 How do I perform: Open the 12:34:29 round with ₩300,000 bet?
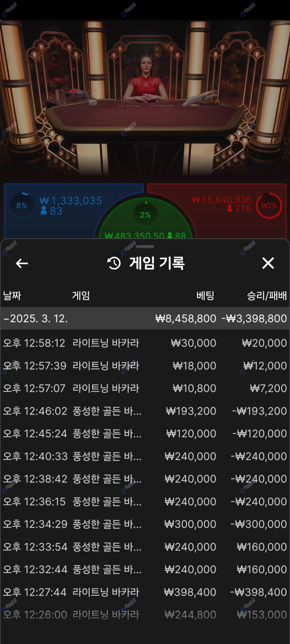[145, 524]
